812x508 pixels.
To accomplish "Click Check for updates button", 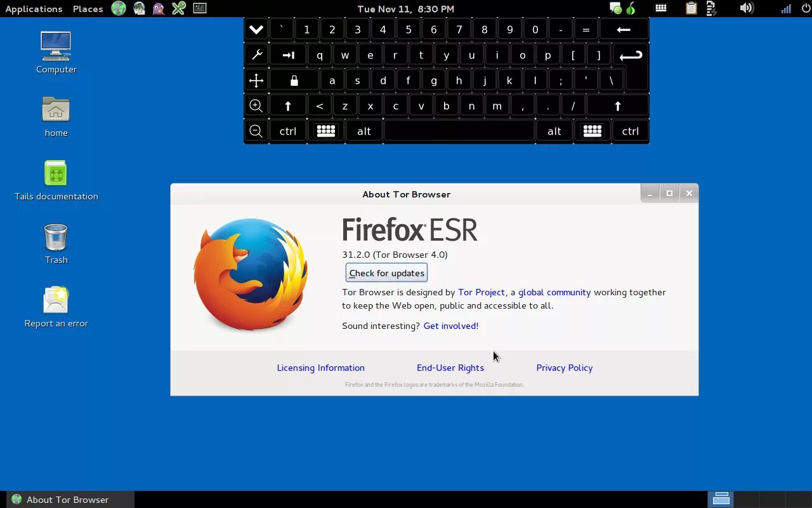I will 386,273.
